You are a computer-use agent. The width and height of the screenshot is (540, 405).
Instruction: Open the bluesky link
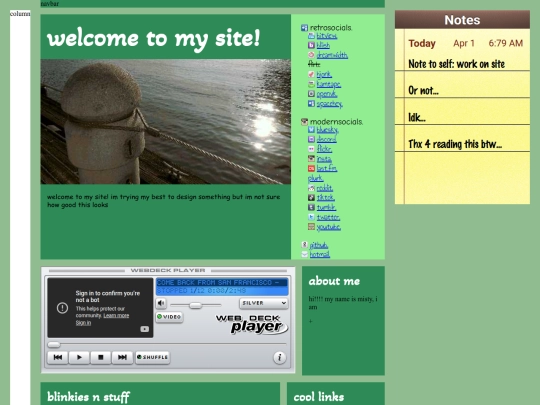point(328,129)
